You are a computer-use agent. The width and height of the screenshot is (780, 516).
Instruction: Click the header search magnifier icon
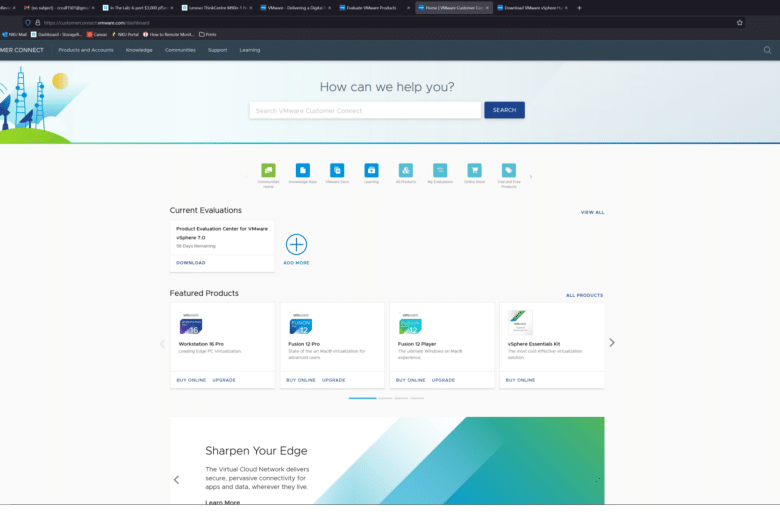coord(767,50)
